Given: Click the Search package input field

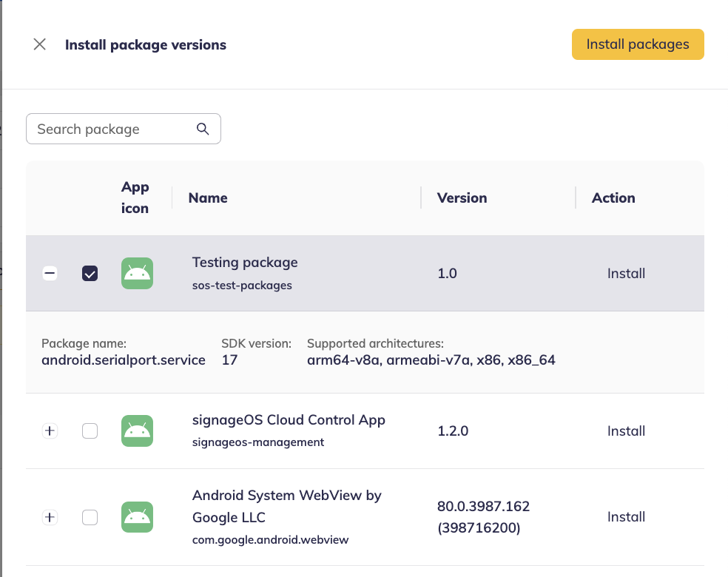Looking at the screenshot, I should click(111, 129).
